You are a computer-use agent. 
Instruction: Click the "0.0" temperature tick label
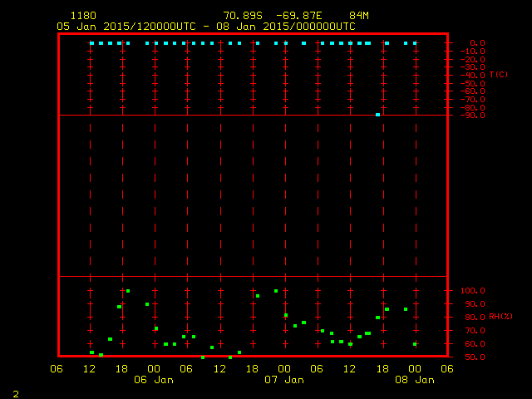pyautogui.click(x=477, y=42)
